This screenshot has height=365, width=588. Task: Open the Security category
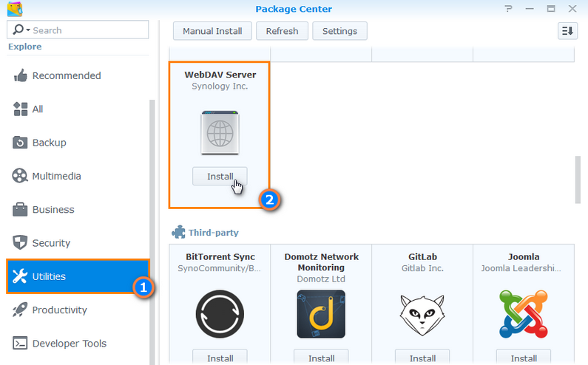(x=51, y=243)
